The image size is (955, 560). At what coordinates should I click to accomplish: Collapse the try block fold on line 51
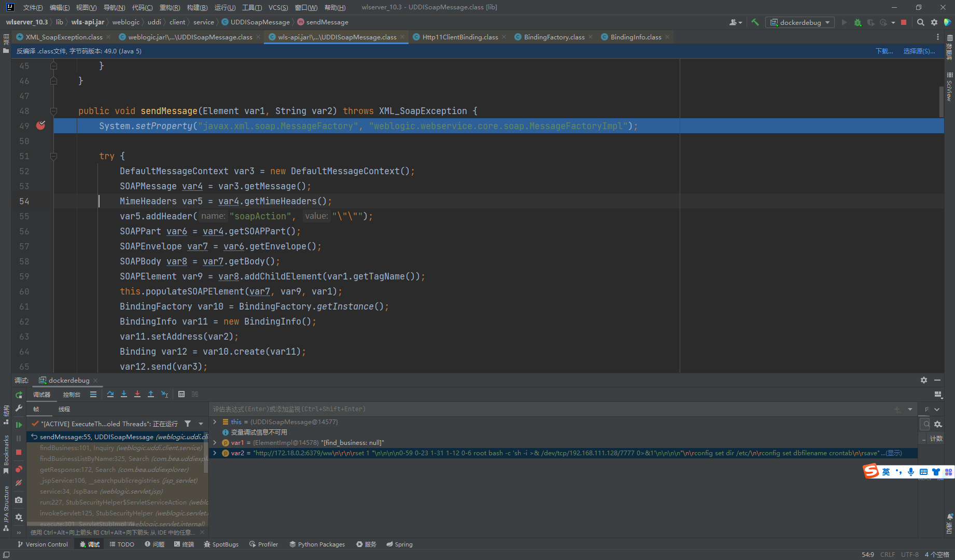[53, 156]
